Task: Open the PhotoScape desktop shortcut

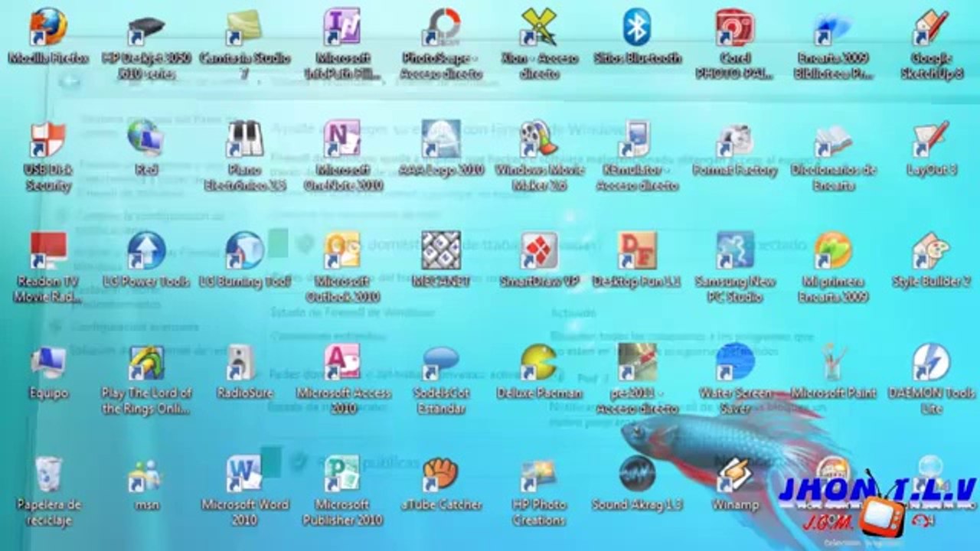Action: 441,27
